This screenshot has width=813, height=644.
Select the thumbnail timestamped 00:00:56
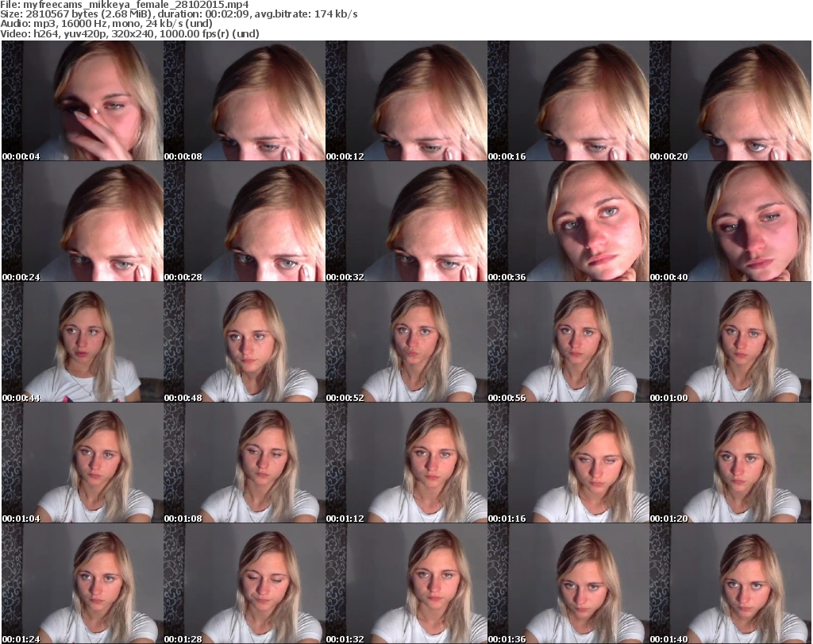(568, 342)
